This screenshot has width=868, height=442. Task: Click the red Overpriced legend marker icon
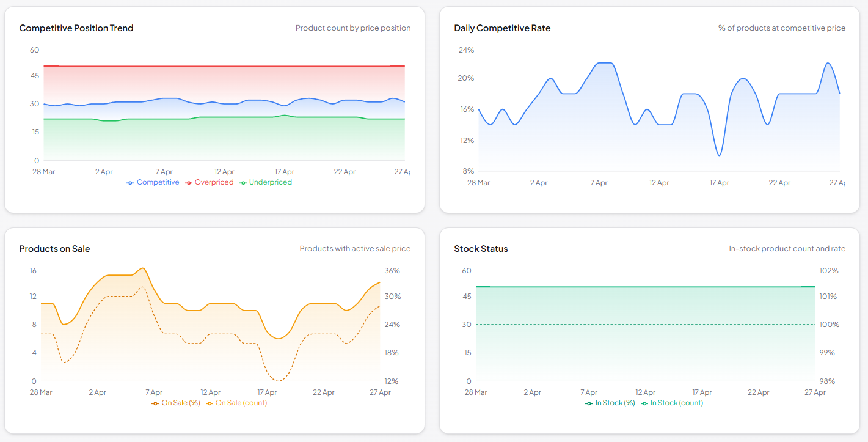tap(188, 182)
